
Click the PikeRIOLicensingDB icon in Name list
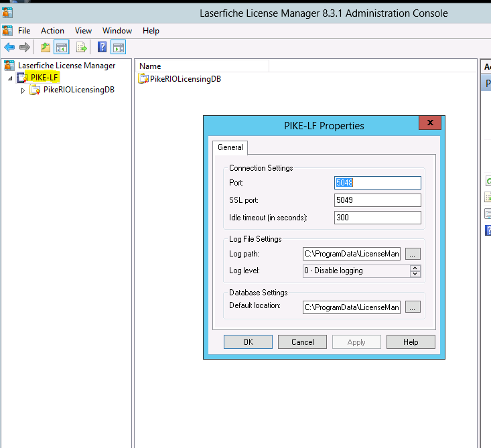(x=143, y=78)
